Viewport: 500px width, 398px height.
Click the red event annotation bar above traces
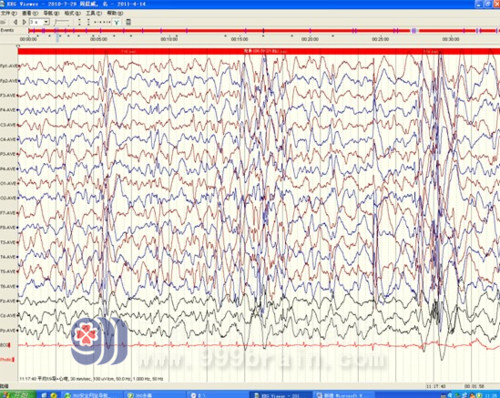[259, 51]
